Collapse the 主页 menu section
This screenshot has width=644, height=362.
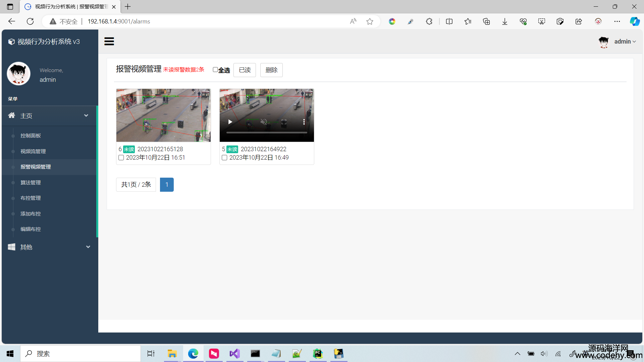pos(86,116)
